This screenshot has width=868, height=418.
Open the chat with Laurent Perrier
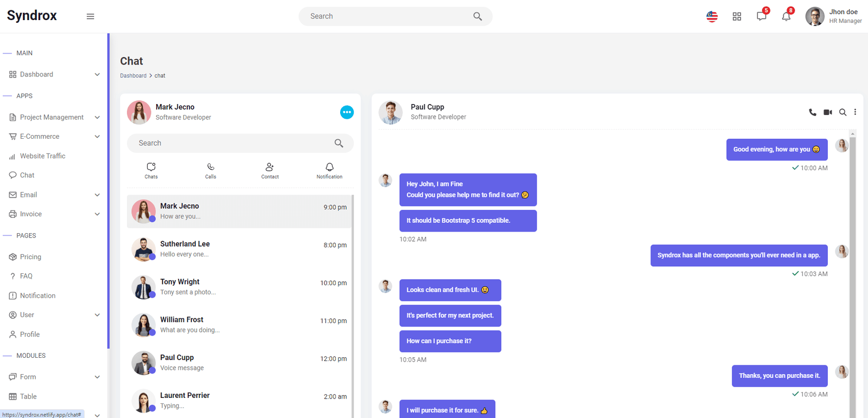(239, 401)
